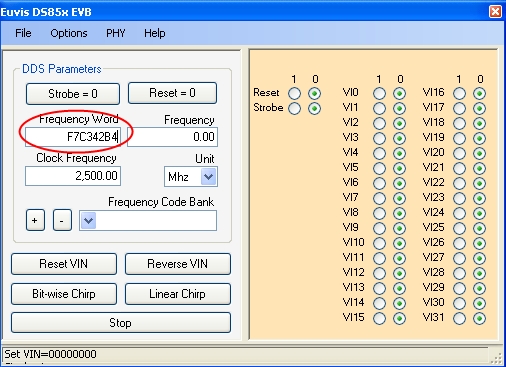Set the Reset radio to 1
This screenshot has height=367, width=506.
pos(294,93)
